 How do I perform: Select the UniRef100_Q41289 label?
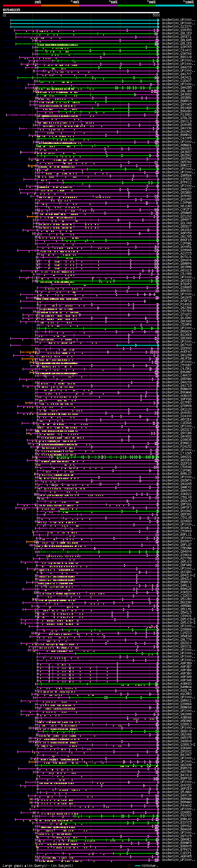coord(177,355)
